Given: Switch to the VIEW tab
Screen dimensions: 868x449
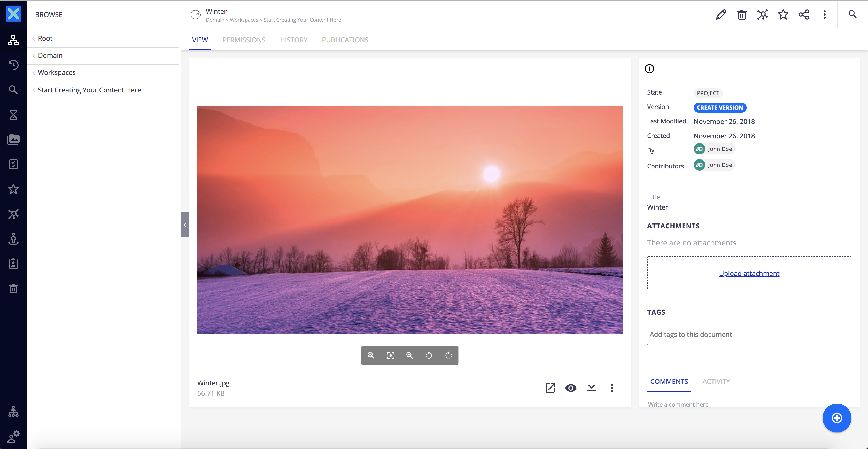Looking at the screenshot, I should (x=200, y=40).
